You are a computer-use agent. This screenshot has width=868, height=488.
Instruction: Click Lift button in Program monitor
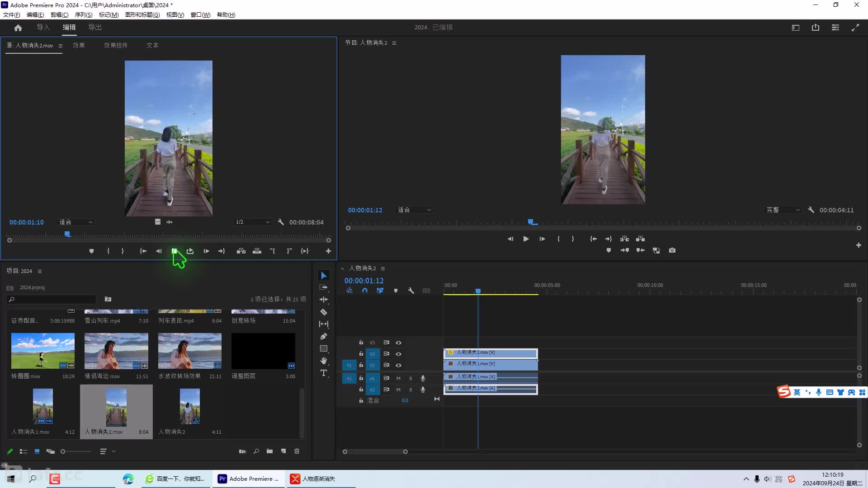(x=624, y=239)
